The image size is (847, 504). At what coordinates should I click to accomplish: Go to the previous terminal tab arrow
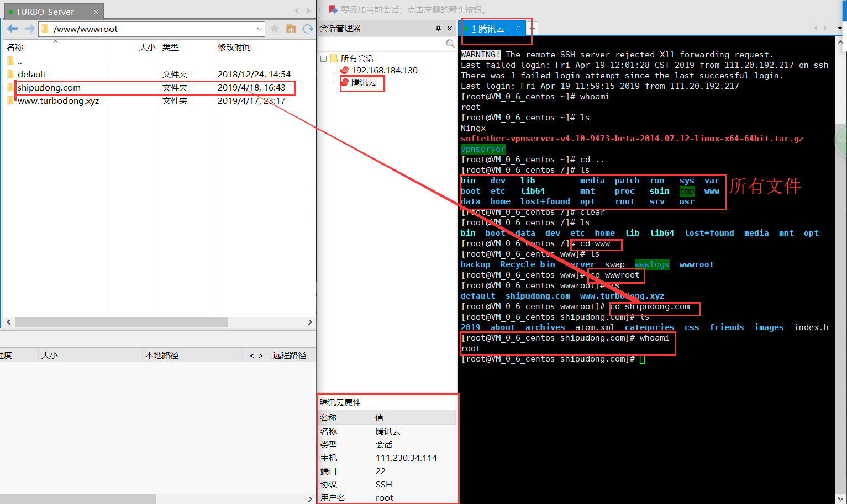816,28
